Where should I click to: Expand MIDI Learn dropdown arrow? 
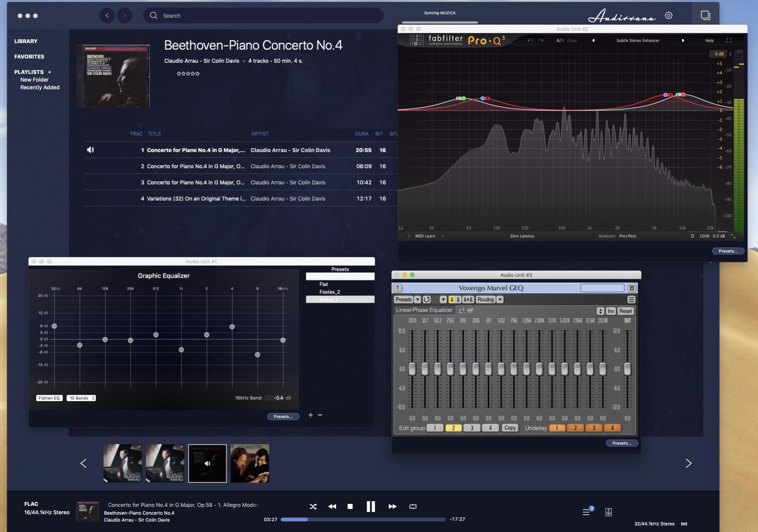click(443, 236)
